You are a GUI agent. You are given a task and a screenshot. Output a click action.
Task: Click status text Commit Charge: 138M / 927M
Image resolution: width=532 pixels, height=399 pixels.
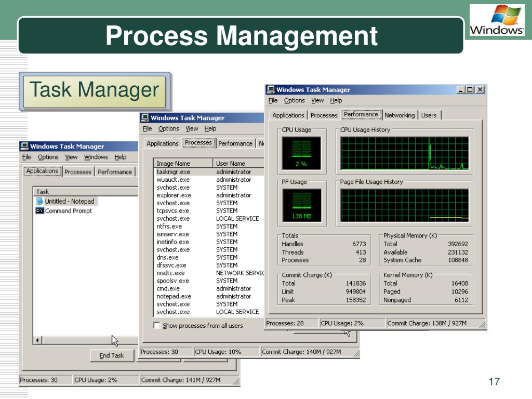(427, 323)
